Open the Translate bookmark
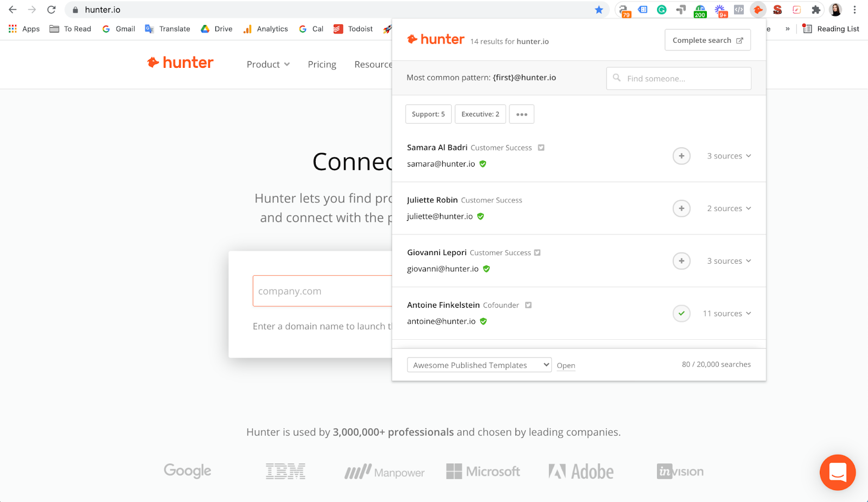This screenshot has height=502, width=868. click(x=168, y=29)
